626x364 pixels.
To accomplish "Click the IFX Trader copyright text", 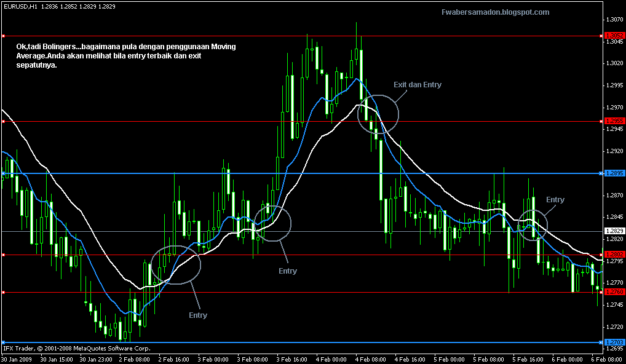I will click(x=77, y=348).
